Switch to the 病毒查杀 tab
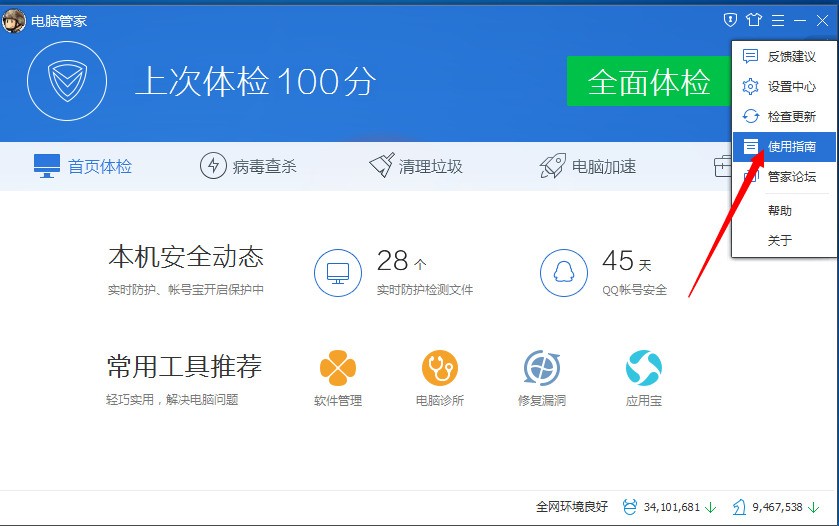Screen dimensions: 839x526 [248, 166]
